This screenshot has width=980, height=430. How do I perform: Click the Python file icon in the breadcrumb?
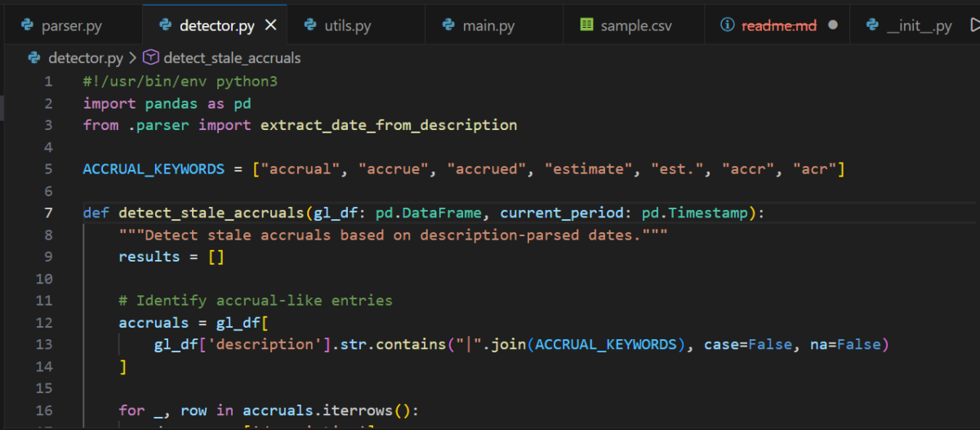(34, 58)
